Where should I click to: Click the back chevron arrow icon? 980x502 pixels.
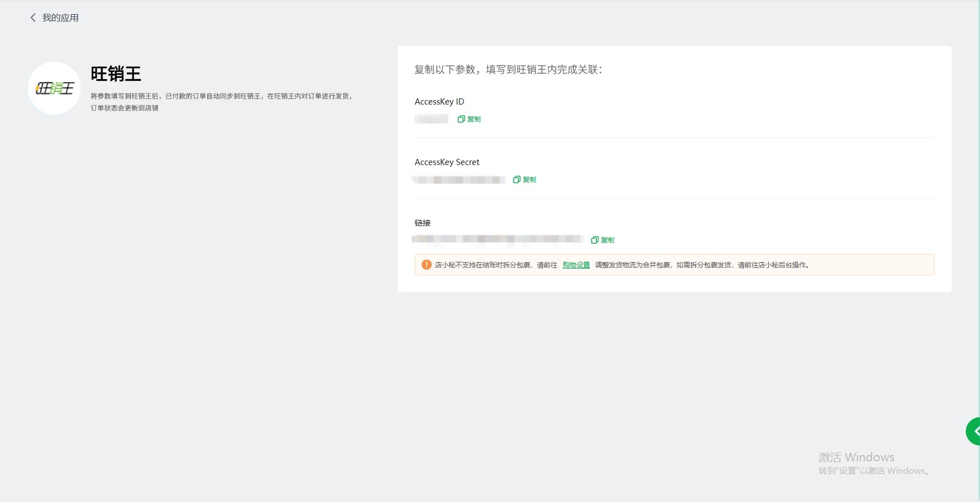(x=33, y=18)
